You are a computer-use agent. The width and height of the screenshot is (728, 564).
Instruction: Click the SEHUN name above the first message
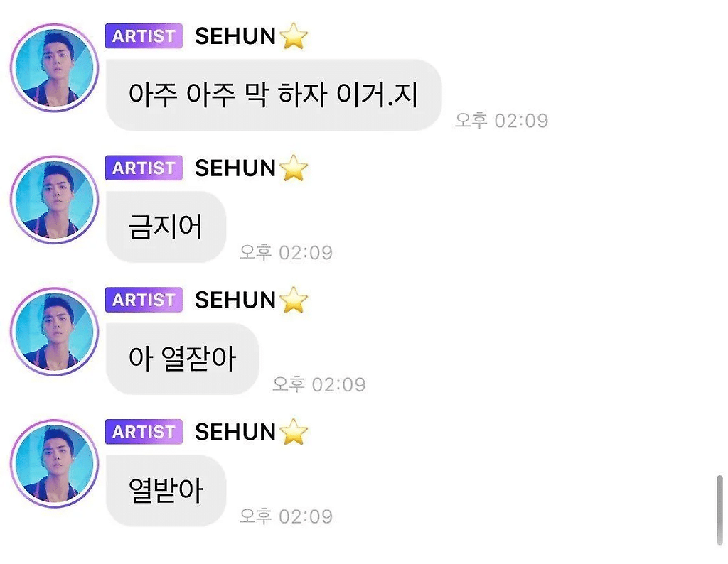pyautogui.click(x=235, y=36)
